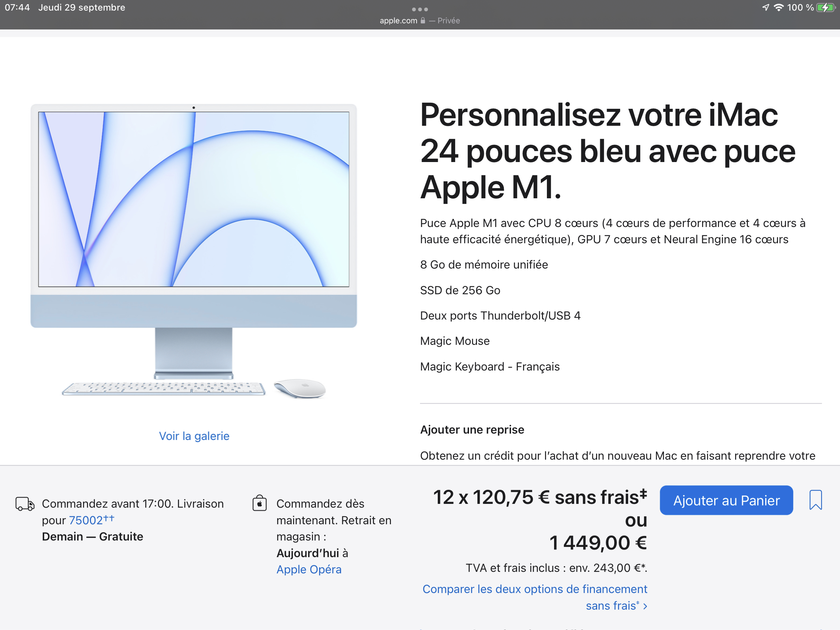Viewport: 840px width, 630px height.
Task: Open Voir la galerie link
Action: click(194, 435)
